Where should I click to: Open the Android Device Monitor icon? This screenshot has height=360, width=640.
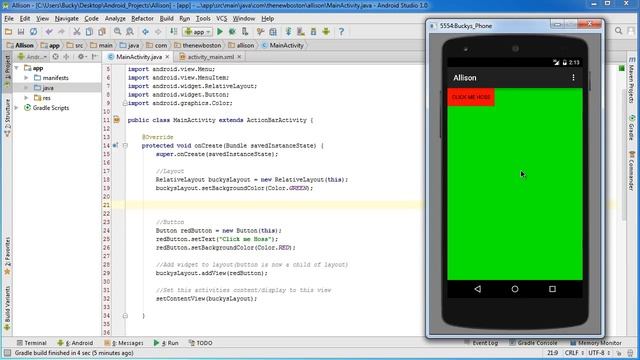326,31
